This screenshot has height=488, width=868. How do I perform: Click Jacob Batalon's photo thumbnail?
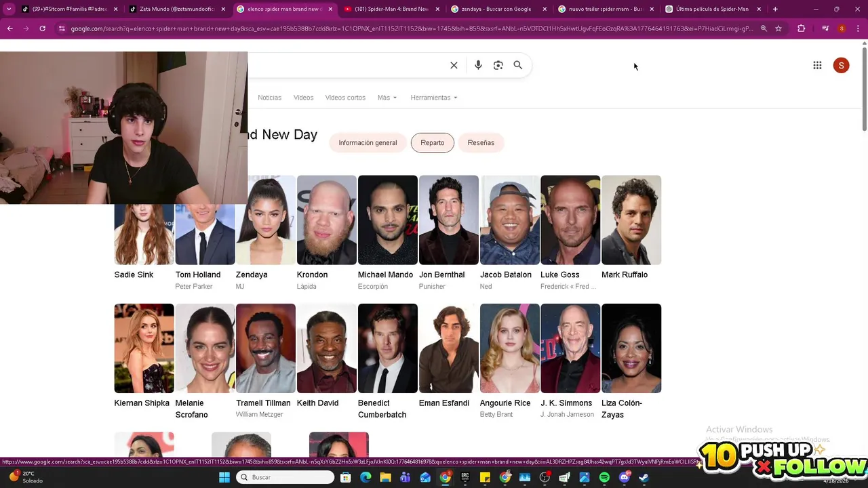tap(509, 220)
